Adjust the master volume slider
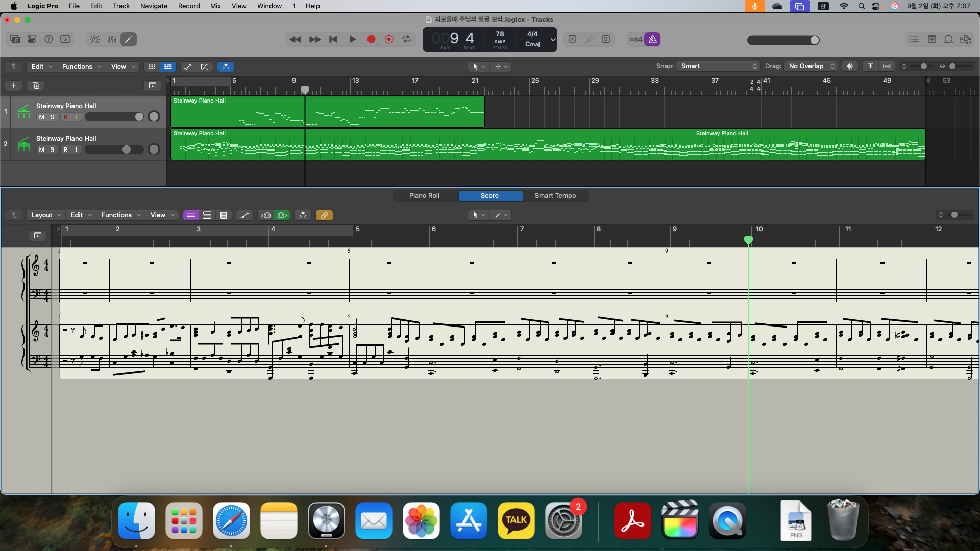The width and height of the screenshot is (980, 551). point(815,40)
